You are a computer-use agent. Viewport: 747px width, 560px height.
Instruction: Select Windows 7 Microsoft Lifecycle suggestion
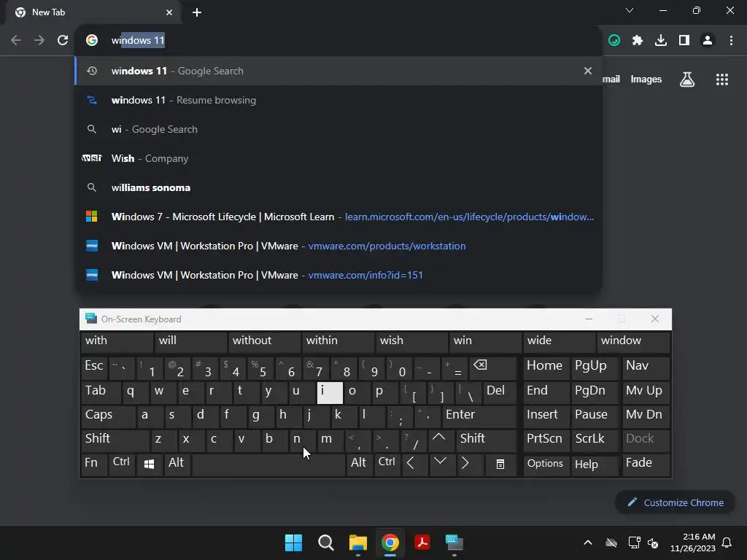[338, 217]
